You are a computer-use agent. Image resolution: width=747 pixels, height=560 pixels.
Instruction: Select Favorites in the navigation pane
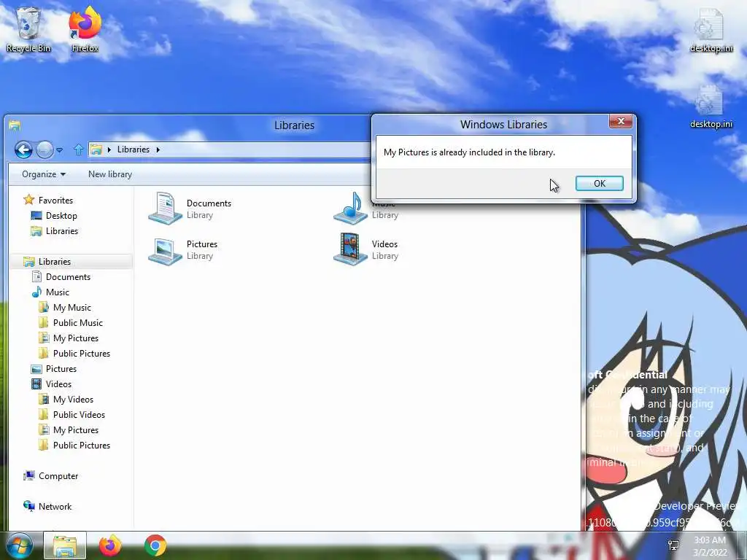click(55, 201)
